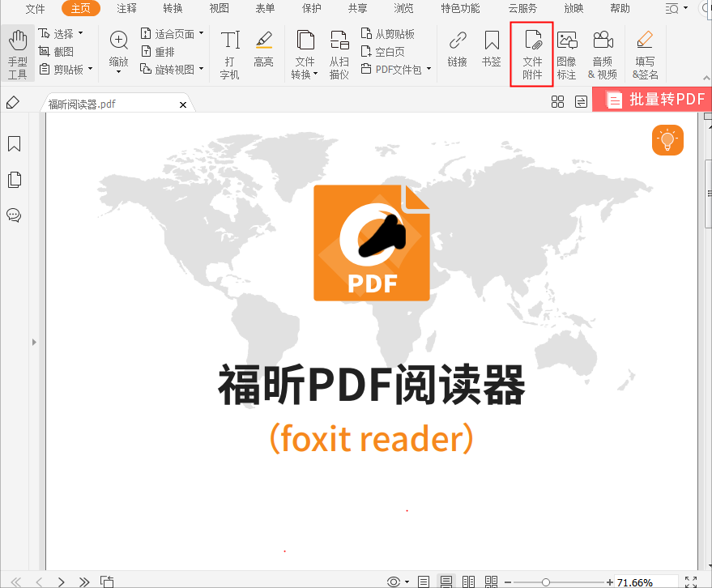Viewport: 712px width, 588px height.
Task: Open the File (文件) menu
Action: click(35, 9)
